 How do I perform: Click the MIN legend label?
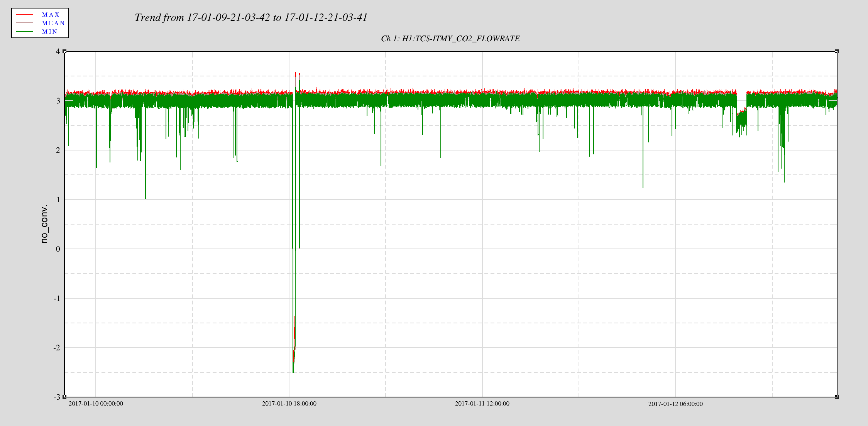[50, 32]
